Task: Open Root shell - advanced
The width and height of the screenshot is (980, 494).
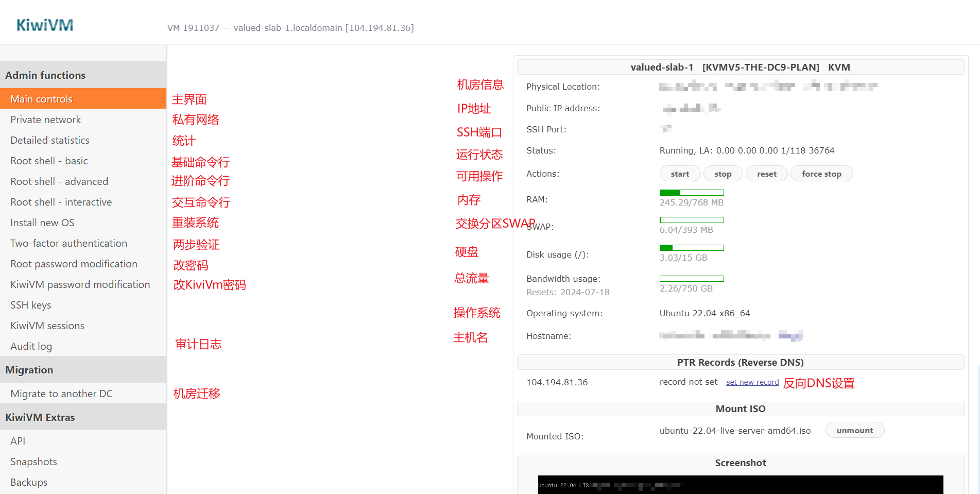Action: point(59,181)
